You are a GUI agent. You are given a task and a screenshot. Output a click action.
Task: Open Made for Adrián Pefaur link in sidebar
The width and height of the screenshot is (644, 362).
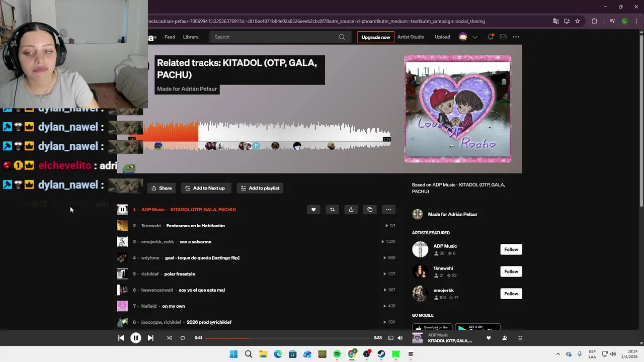pyautogui.click(x=452, y=214)
